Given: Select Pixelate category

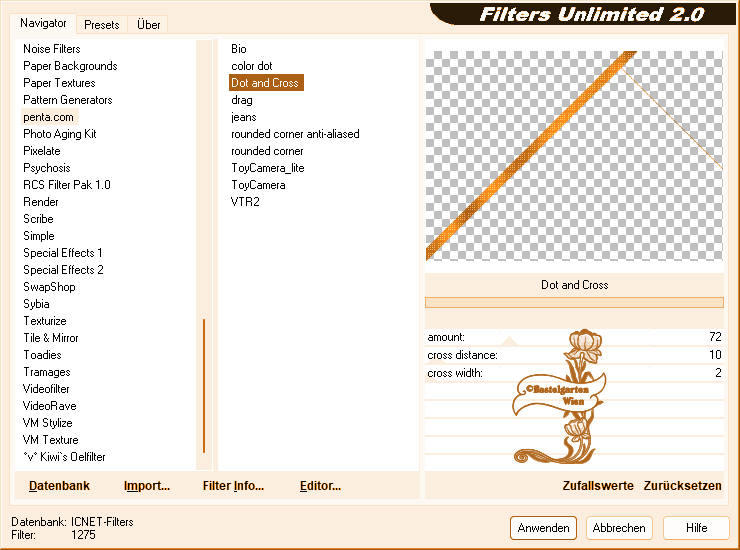Looking at the screenshot, I should (42, 151).
